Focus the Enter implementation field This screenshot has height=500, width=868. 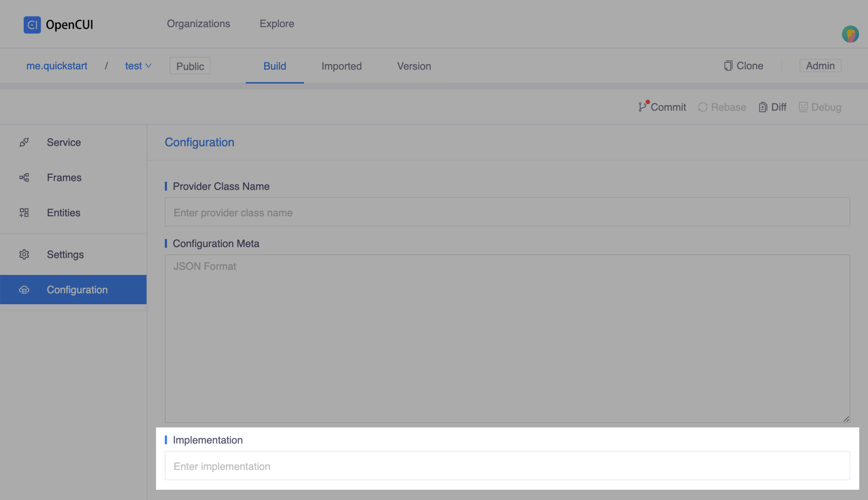[x=507, y=466]
